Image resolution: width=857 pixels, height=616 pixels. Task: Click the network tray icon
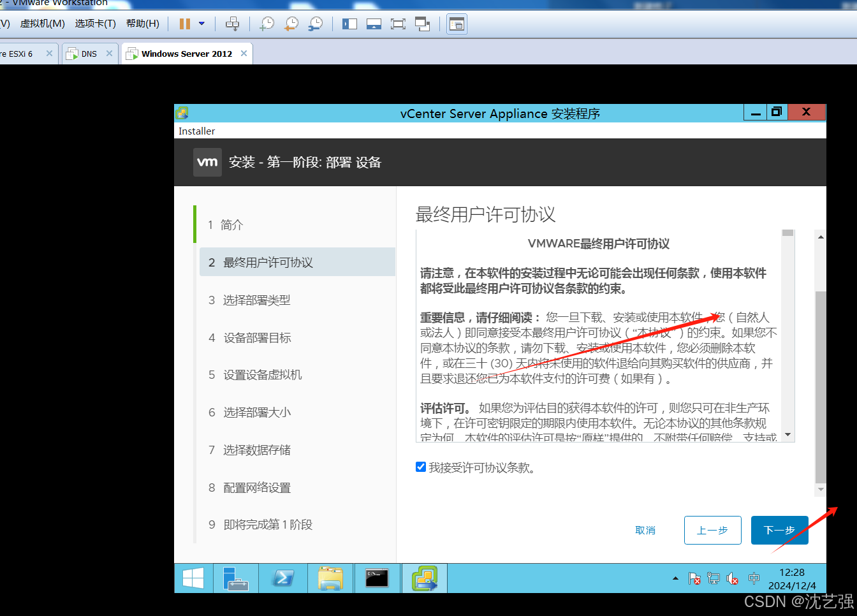[714, 578]
